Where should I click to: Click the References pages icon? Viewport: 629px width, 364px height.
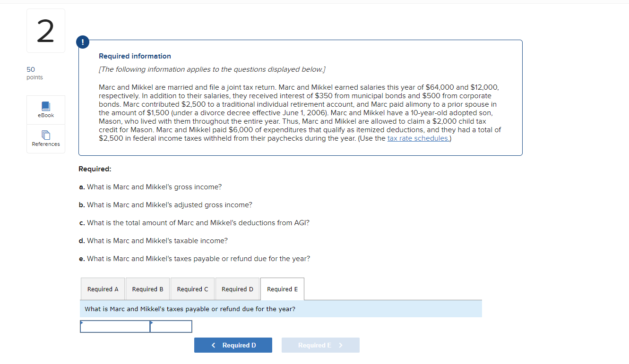(45, 135)
